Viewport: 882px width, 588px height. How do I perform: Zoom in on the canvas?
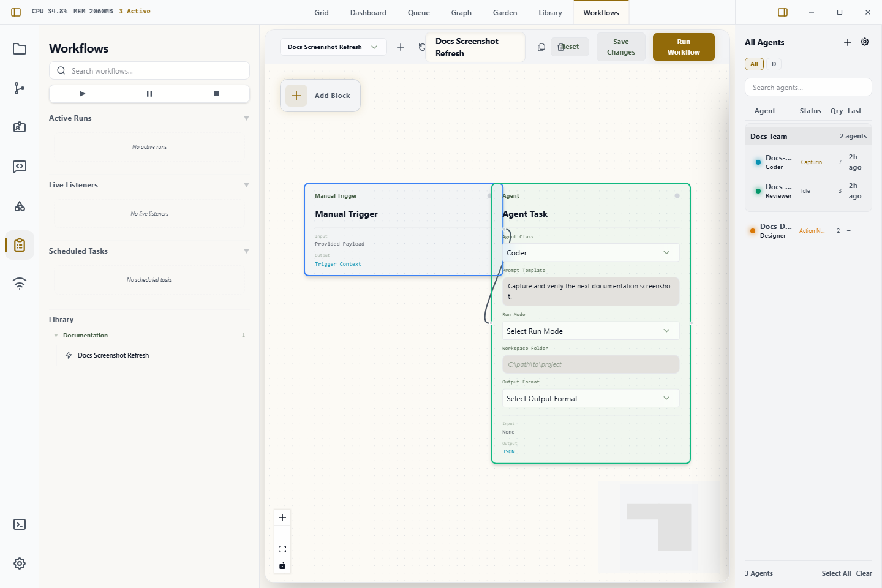point(282,518)
